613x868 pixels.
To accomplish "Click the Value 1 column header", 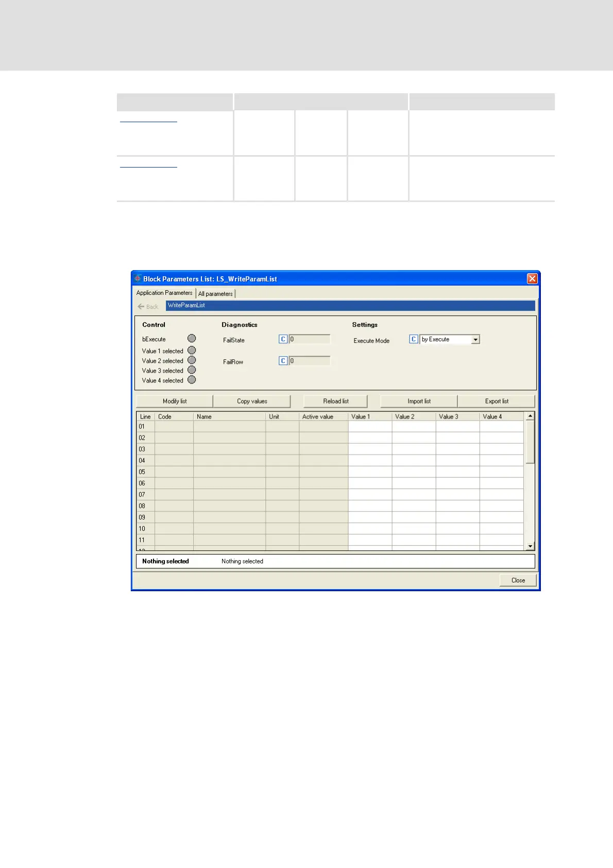I will tap(370, 416).
